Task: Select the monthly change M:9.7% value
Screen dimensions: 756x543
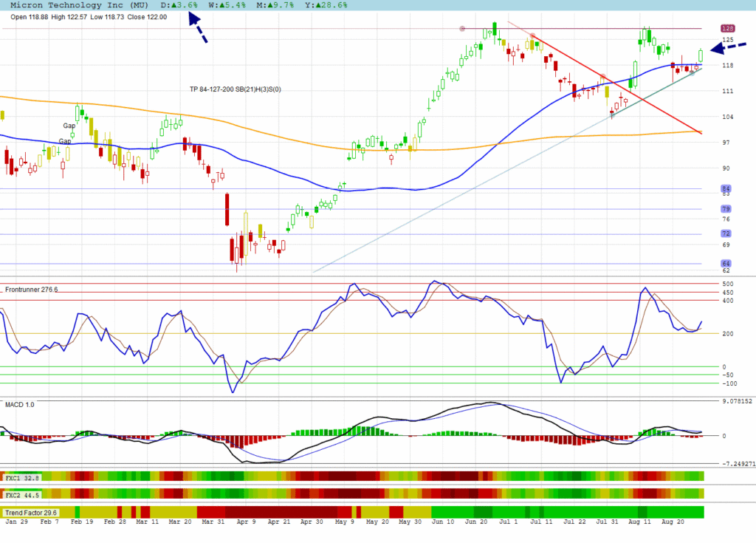Action: pyautogui.click(x=275, y=5)
